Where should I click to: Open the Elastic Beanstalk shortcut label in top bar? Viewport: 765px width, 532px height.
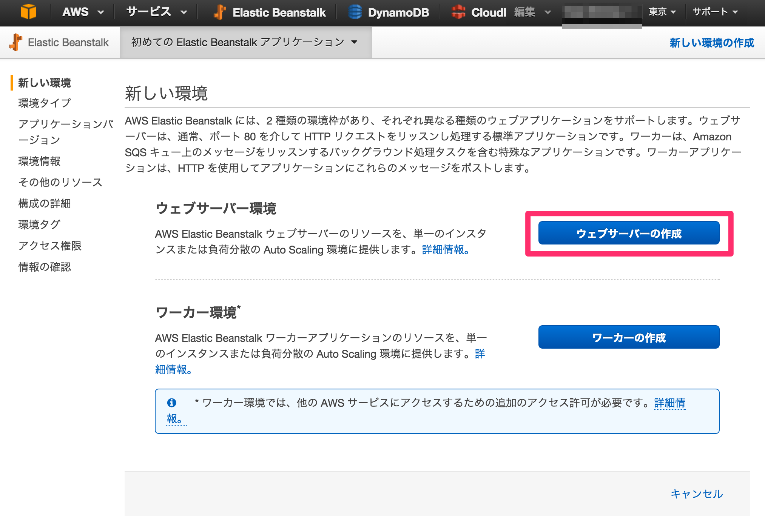pyautogui.click(x=279, y=12)
